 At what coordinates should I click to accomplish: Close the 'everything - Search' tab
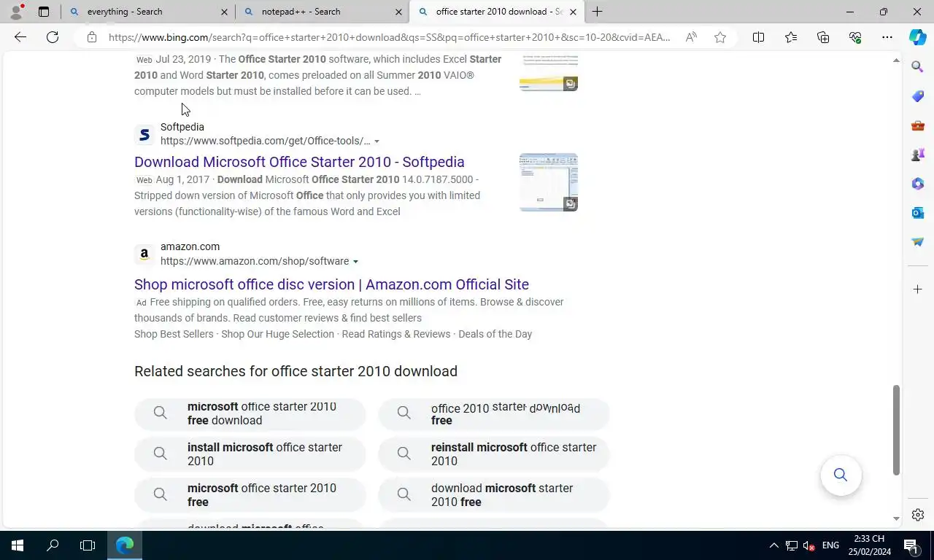224,12
